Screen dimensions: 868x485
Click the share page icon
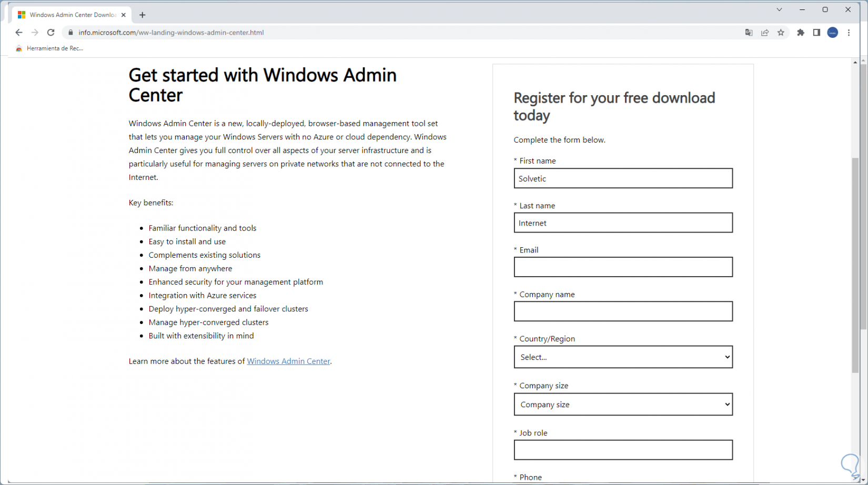[x=765, y=33]
